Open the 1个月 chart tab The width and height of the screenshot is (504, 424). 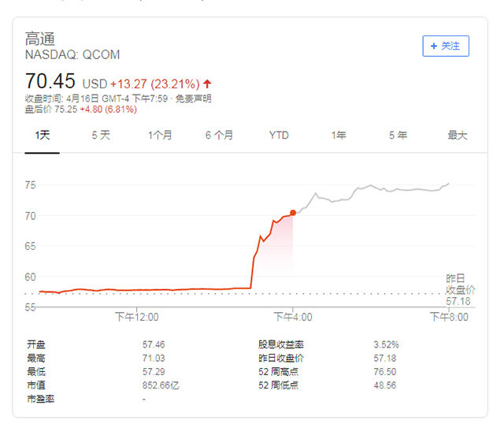[160, 135]
